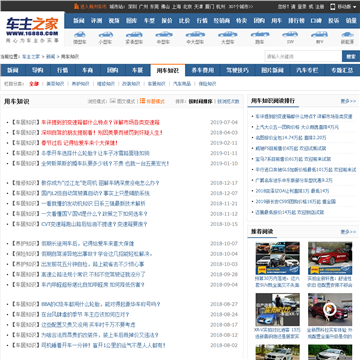
Task: Open the 视频 top navigation item
Action: point(114,21)
